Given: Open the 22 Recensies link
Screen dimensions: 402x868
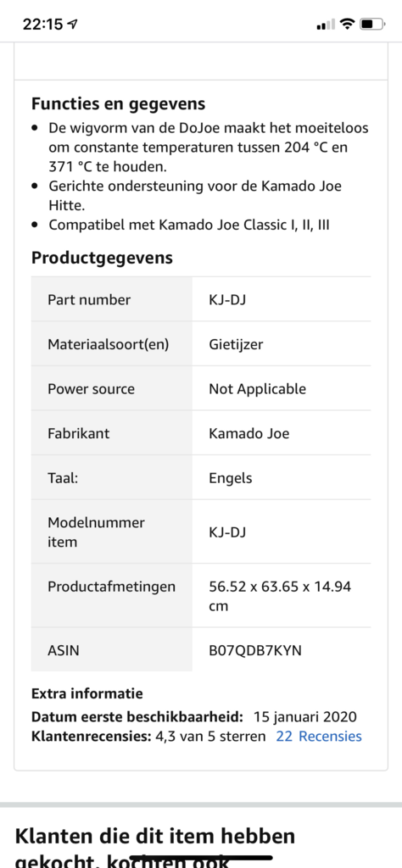Looking at the screenshot, I should (x=318, y=737).
